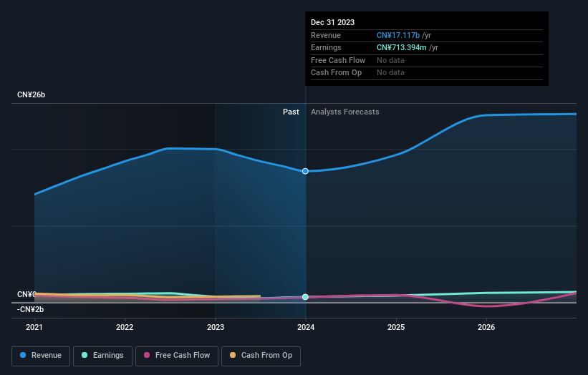Click the Past label on the chart
588x375 pixels.
(291, 112)
